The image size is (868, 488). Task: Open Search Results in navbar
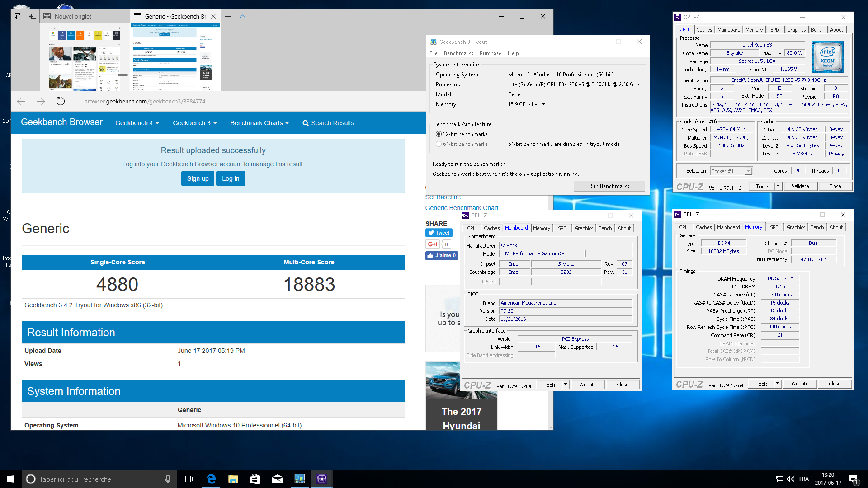click(328, 123)
